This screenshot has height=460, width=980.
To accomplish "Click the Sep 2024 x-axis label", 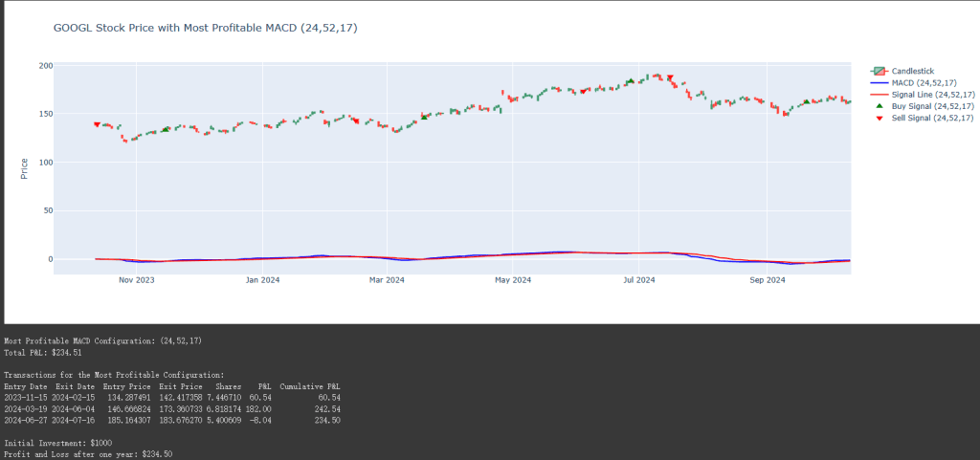I will click(767, 280).
